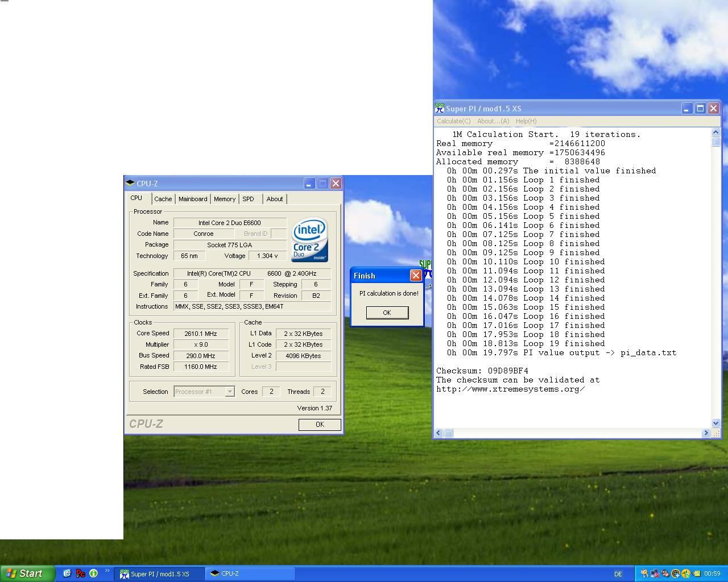Click the Bus Speed value 290.0 MHz
This screenshot has width=728, height=582.
pos(201,356)
